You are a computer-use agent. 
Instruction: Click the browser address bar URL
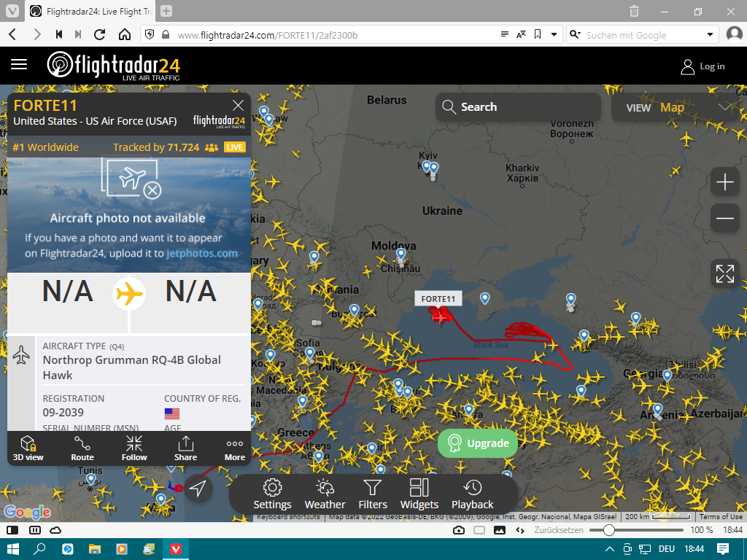pyautogui.click(x=267, y=35)
